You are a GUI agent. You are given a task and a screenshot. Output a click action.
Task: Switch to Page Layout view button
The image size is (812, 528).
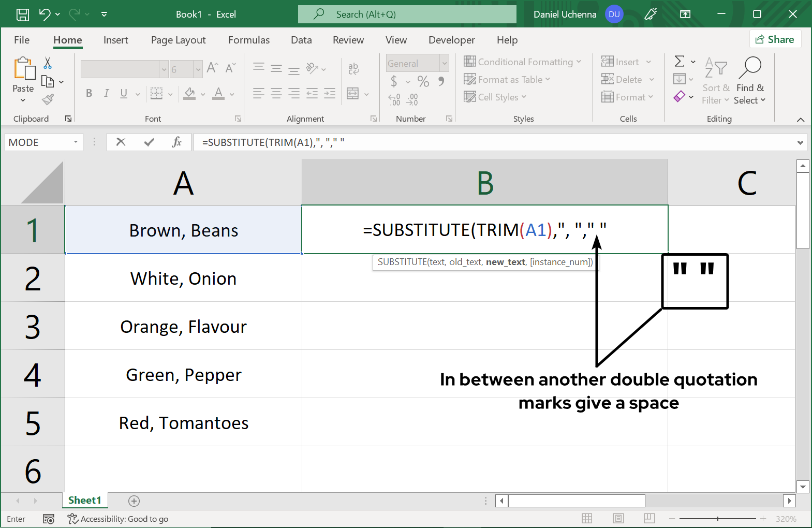coord(618,519)
